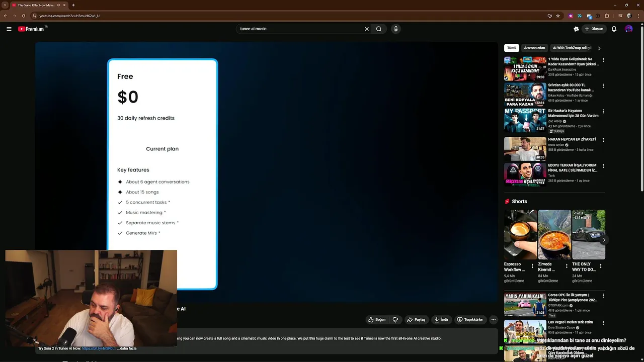
Task: Open 'THE ONLY WAY TO DO' short
Action: [x=589, y=235]
